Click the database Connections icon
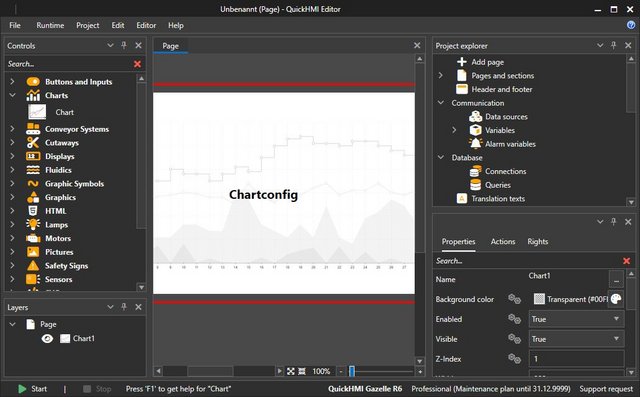 point(476,171)
